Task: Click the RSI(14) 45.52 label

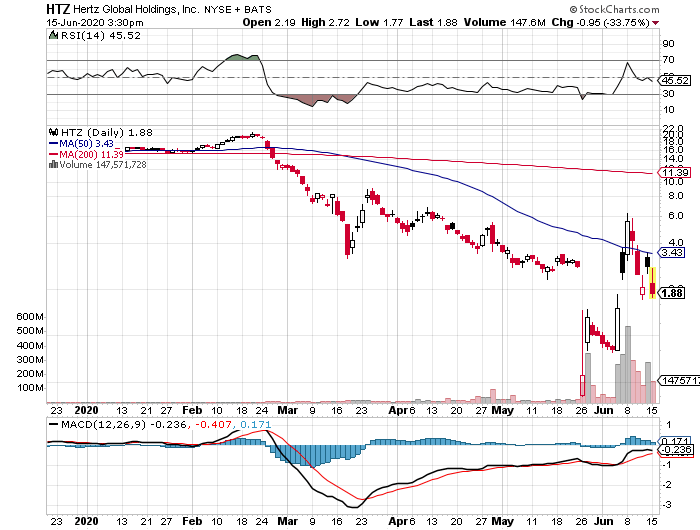Action: [100, 35]
